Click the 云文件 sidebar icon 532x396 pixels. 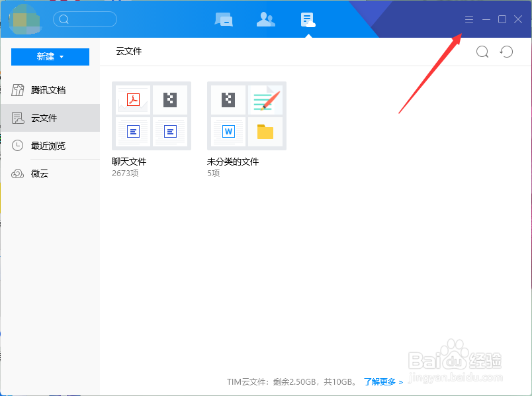coord(18,118)
